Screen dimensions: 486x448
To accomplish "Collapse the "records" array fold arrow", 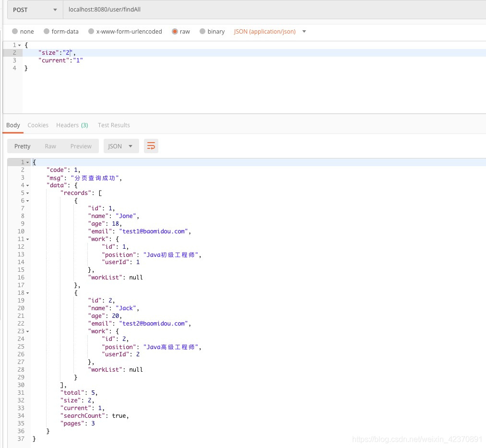I will point(27,193).
